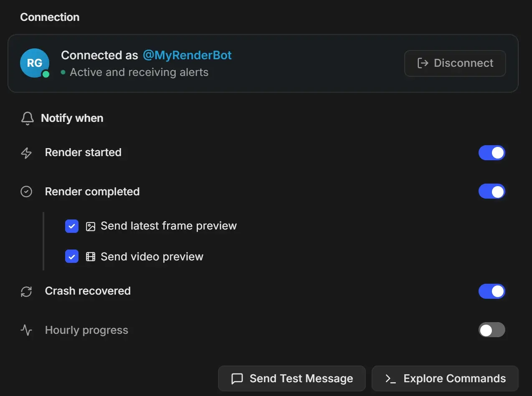Click the bell icon beside Notify when
Image resolution: width=532 pixels, height=396 pixels.
(27, 119)
